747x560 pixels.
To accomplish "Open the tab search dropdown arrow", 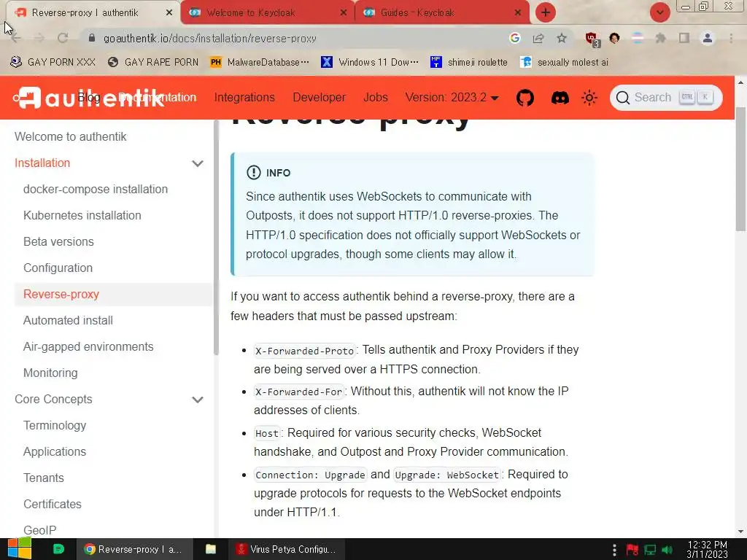I will pyautogui.click(x=659, y=12).
